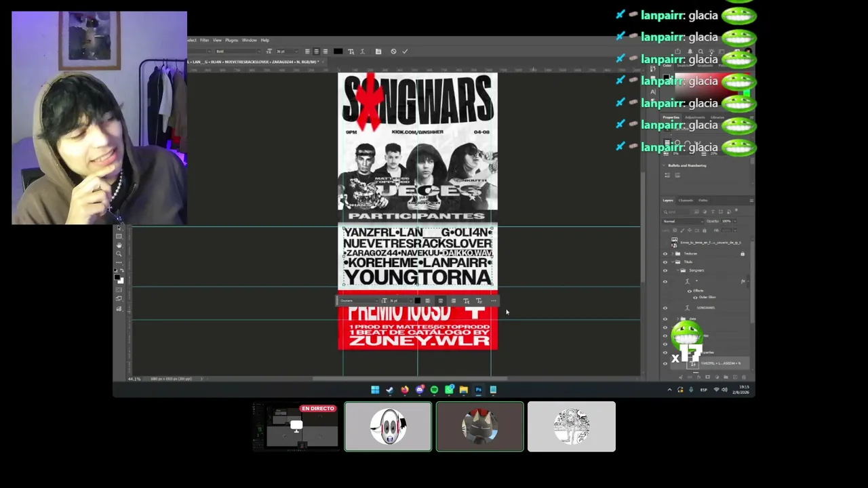Screen dimensions: 868x488
Task: Open Spotify from the taskbar
Action: click(434, 390)
